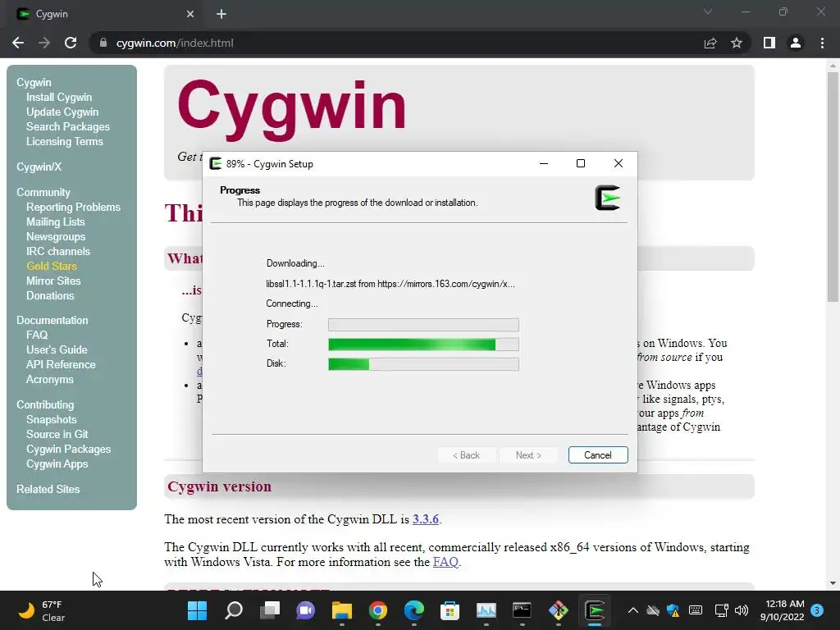This screenshot has height=630, width=840.
Task: Click the Cygwin Setup title bar icon
Action: point(216,164)
